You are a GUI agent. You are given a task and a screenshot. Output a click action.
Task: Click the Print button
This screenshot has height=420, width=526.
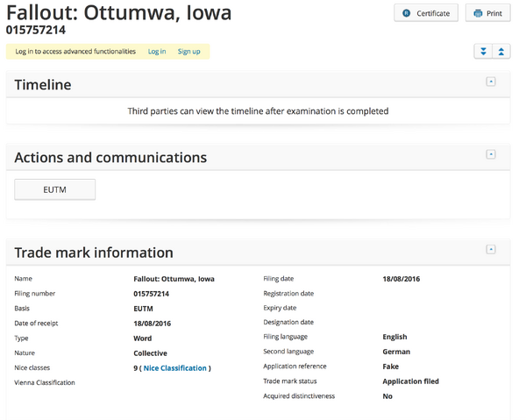pyautogui.click(x=487, y=13)
